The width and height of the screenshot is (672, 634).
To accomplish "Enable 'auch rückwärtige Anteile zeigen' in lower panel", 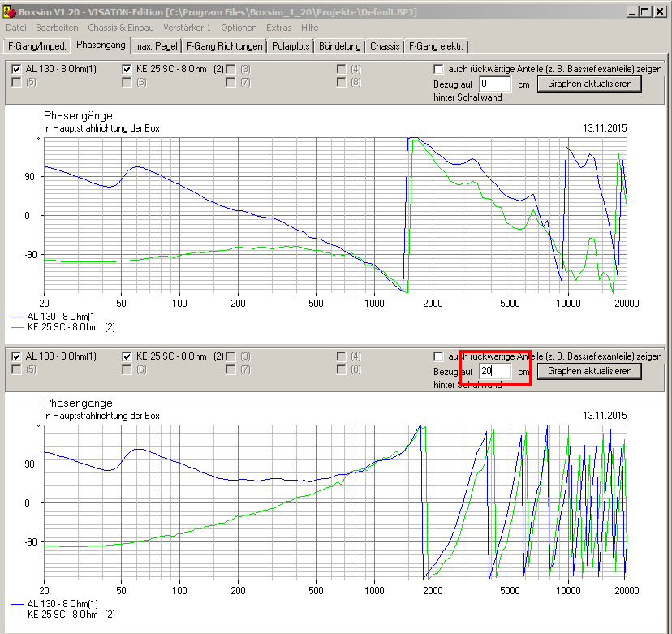I will tap(438, 356).
